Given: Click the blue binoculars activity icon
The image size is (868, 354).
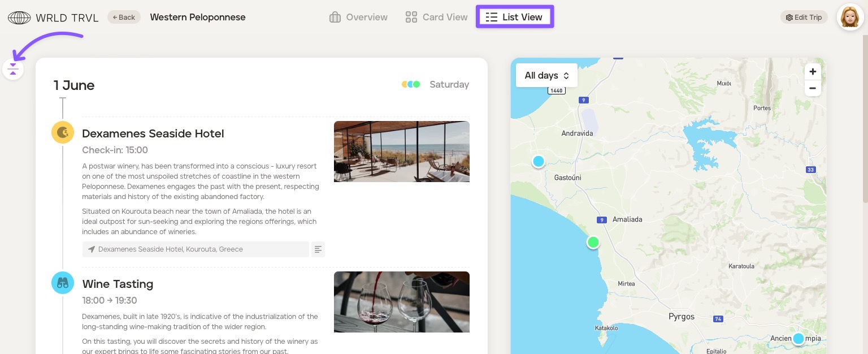Looking at the screenshot, I should click(63, 283).
